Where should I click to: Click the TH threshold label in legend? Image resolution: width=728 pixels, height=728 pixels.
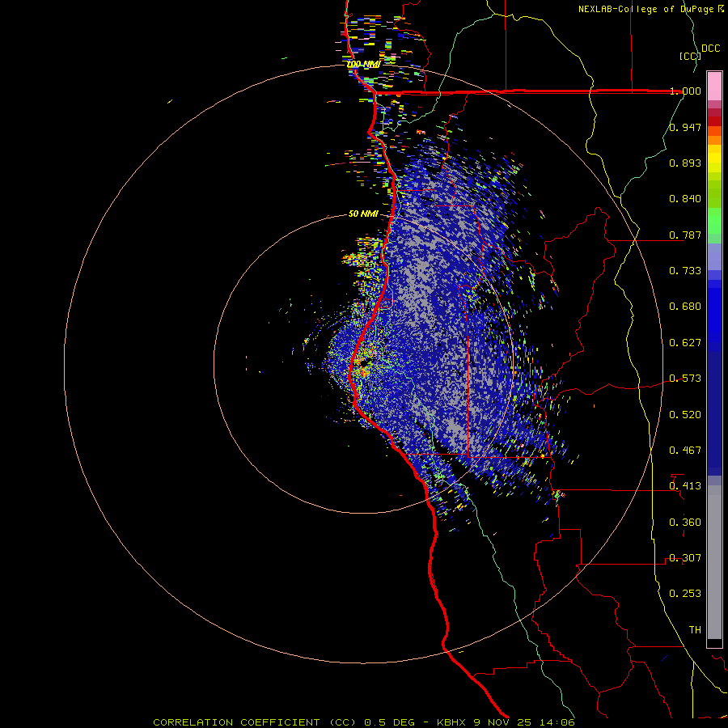pyautogui.click(x=695, y=630)
